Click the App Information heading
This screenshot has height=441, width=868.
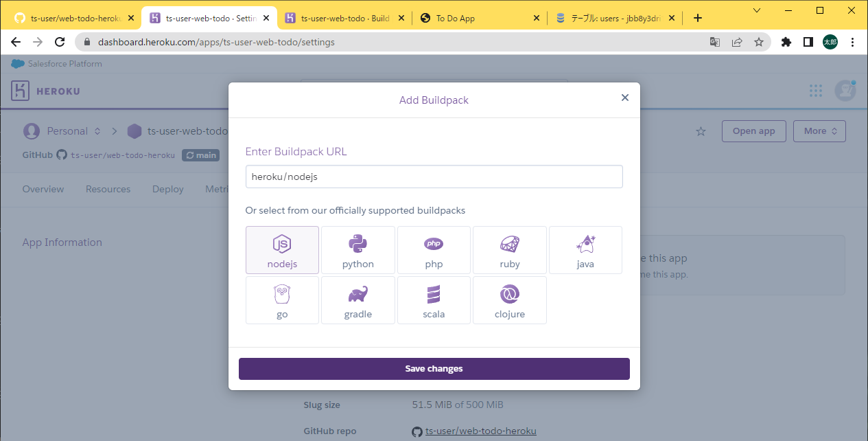pos(62,242)
